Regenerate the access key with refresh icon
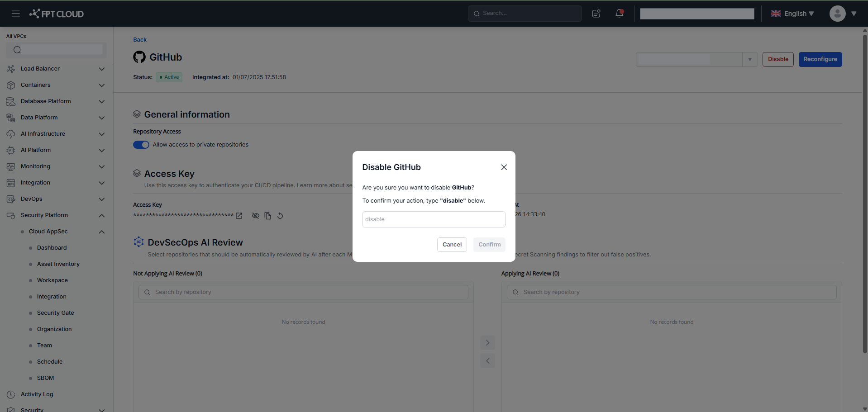Viewport: 868px width, 412px height. (x=280, y=216)
